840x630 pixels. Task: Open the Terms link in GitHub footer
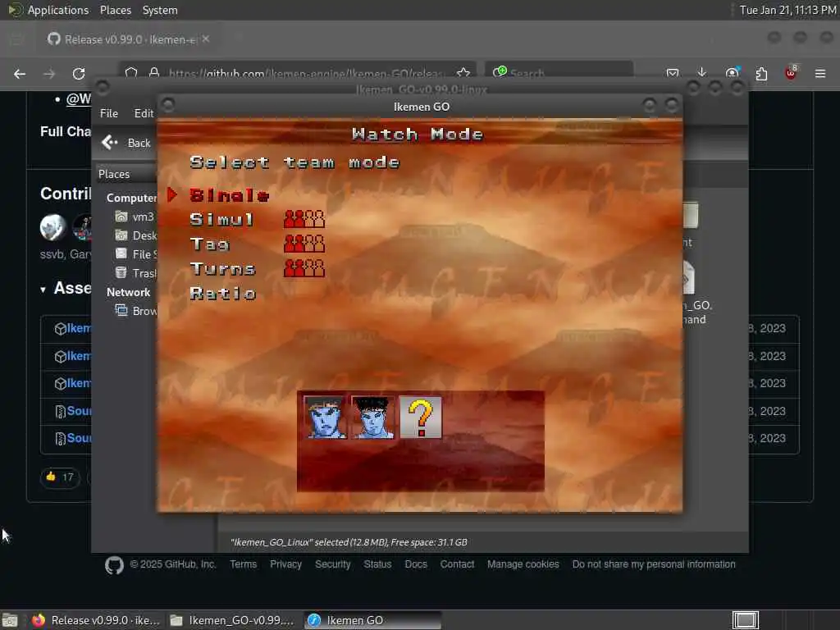point(243,564)
